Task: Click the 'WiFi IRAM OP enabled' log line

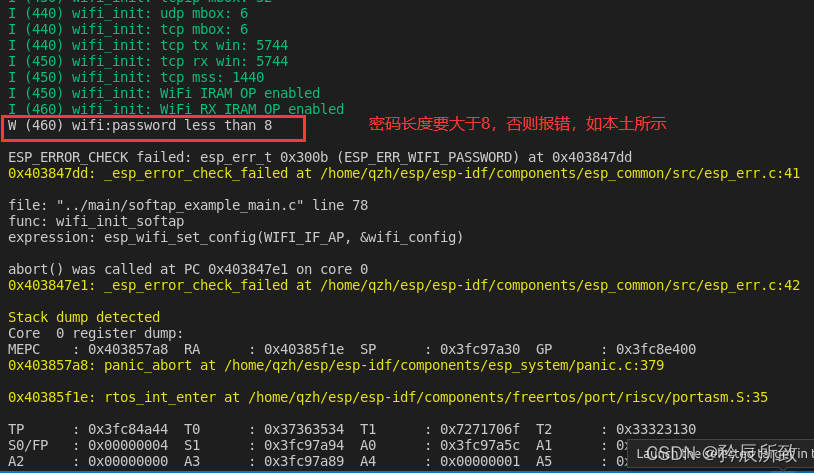Action: click(x=164, y=93)
